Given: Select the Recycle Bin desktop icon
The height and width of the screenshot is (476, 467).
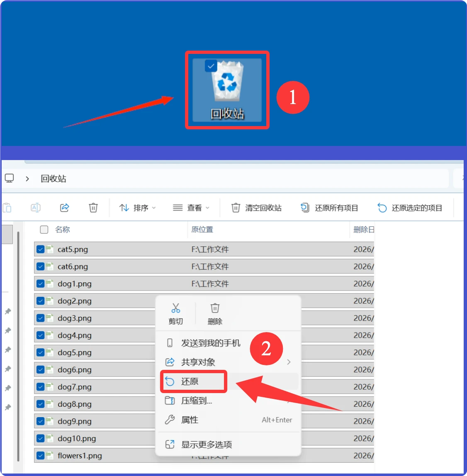Looking at the screenshot, I should point(227,90).
